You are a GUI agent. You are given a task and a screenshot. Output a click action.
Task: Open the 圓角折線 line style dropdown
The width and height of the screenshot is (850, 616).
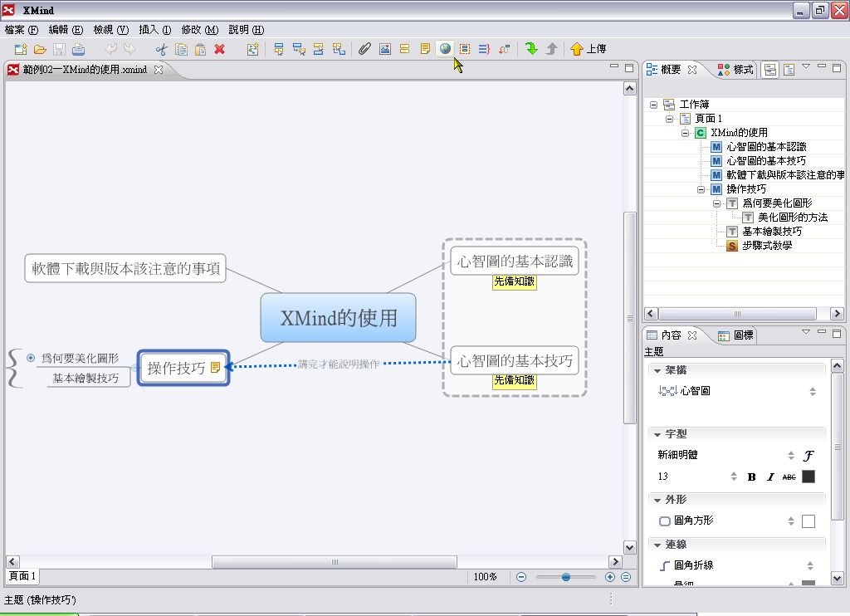(810, 565)
